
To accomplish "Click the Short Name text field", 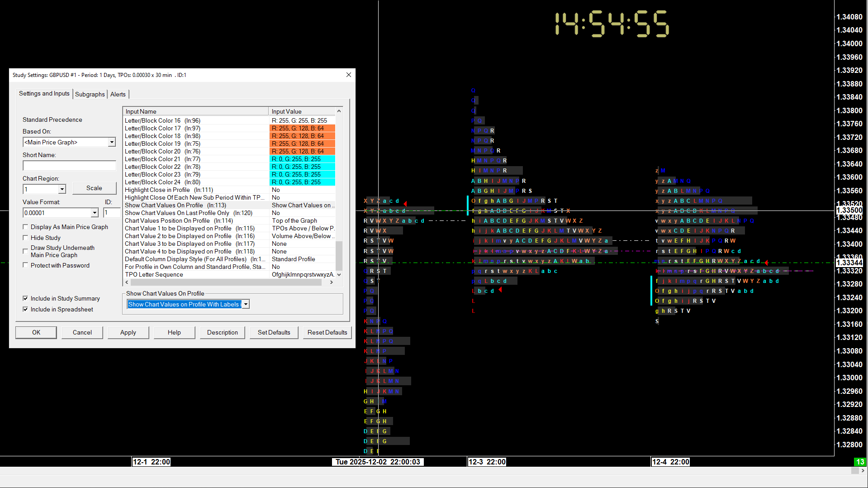I will pyautogui.click(x=69, y=166).
